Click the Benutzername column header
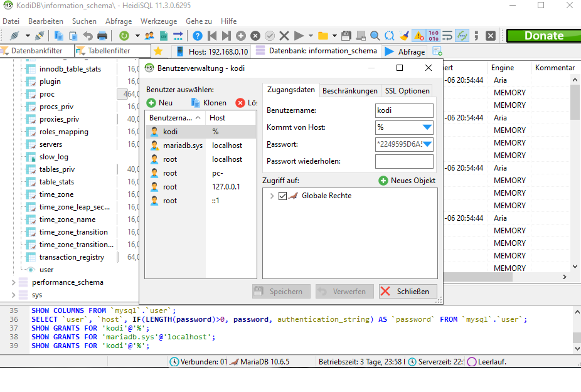This screenshot has height=392, width=581. tap(175, 118)
